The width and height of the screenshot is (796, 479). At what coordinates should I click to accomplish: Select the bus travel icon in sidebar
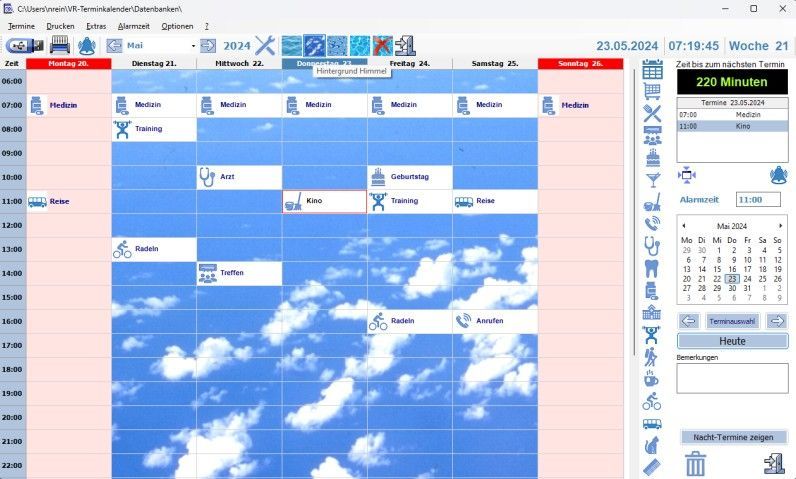652,425
